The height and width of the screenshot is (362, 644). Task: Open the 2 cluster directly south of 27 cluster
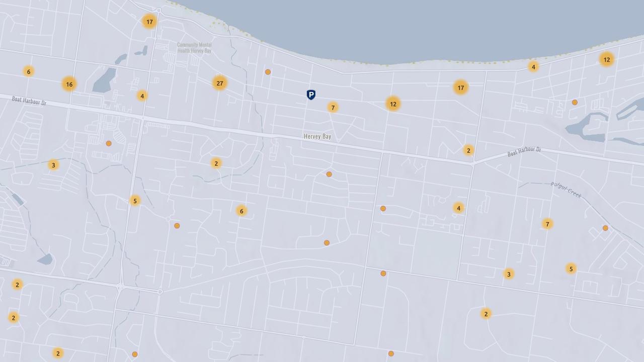coord(216,163)
